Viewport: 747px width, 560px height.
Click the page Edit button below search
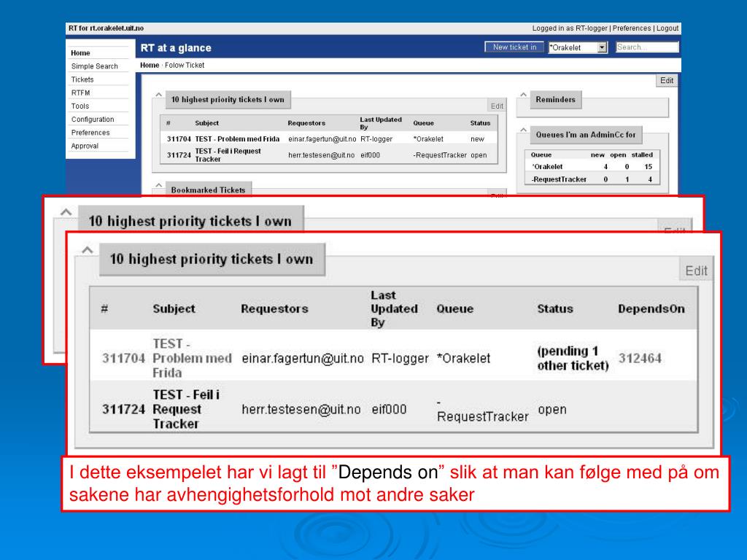pos(667,80)
